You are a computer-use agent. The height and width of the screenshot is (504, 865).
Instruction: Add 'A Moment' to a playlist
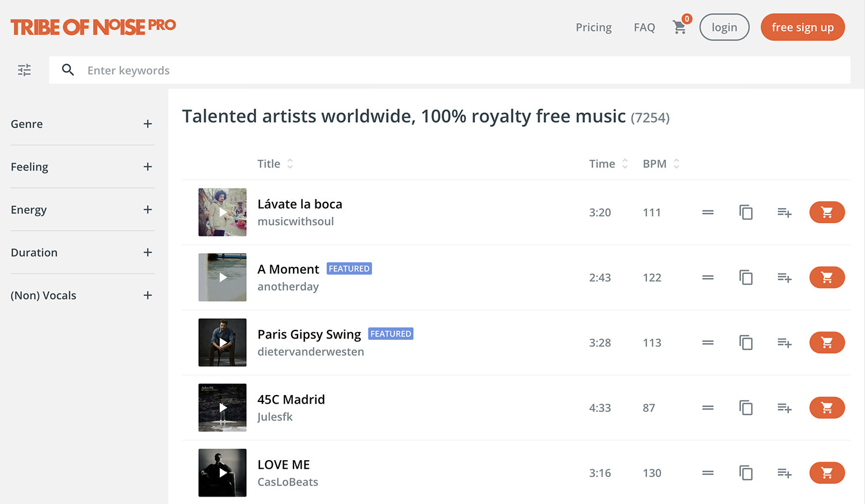click(x=784, y=277)
